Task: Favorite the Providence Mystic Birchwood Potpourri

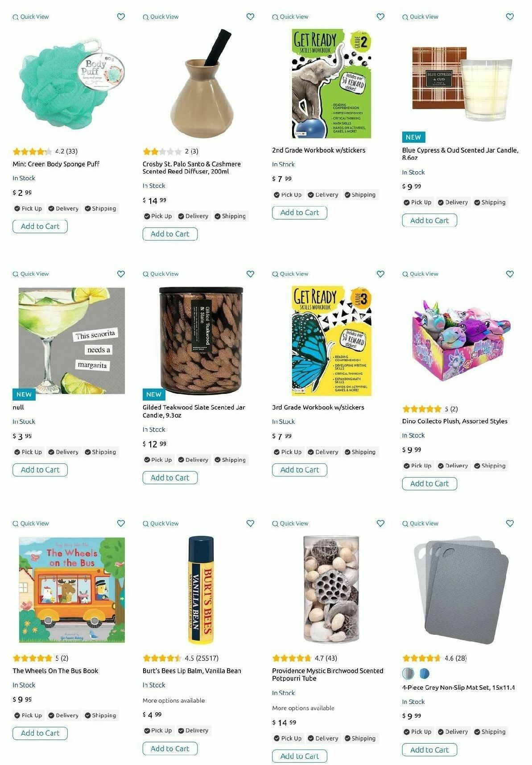Action: click(x=380, y=523)
